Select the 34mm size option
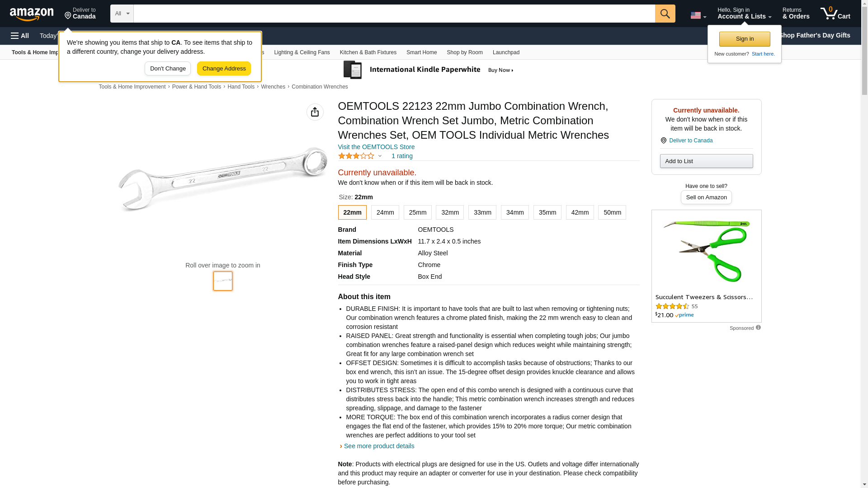The height and width of the screenshot is (488, 868). [514, 212]
